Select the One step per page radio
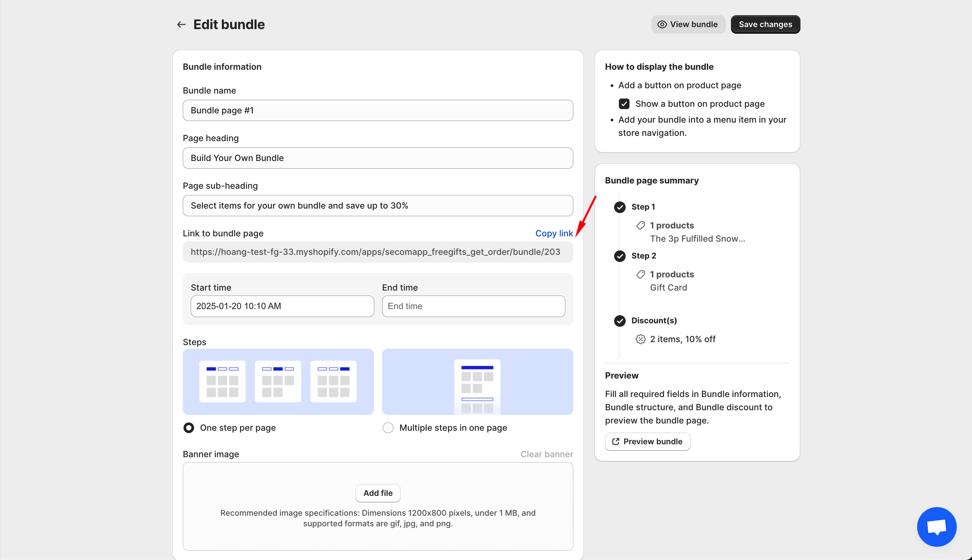The height and width of the screenshot is (560, 972). point(189,428)
